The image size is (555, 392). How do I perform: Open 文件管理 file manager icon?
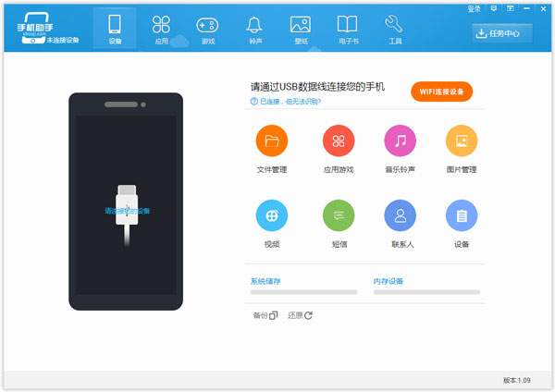[x=272, y=141]
